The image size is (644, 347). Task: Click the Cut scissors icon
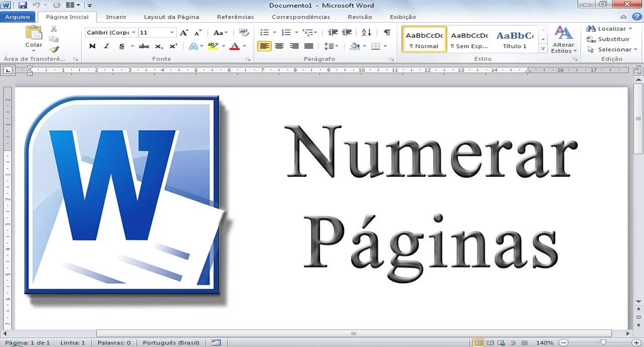point(54,29)
